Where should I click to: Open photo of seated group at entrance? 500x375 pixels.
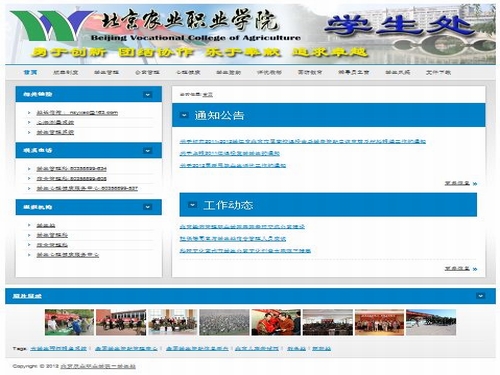(173, 322)
